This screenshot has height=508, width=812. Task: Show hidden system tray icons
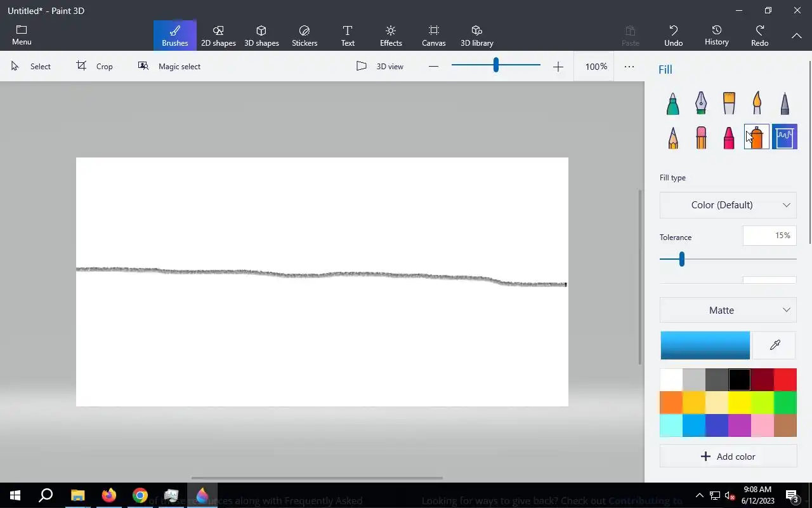coord(699,495)
